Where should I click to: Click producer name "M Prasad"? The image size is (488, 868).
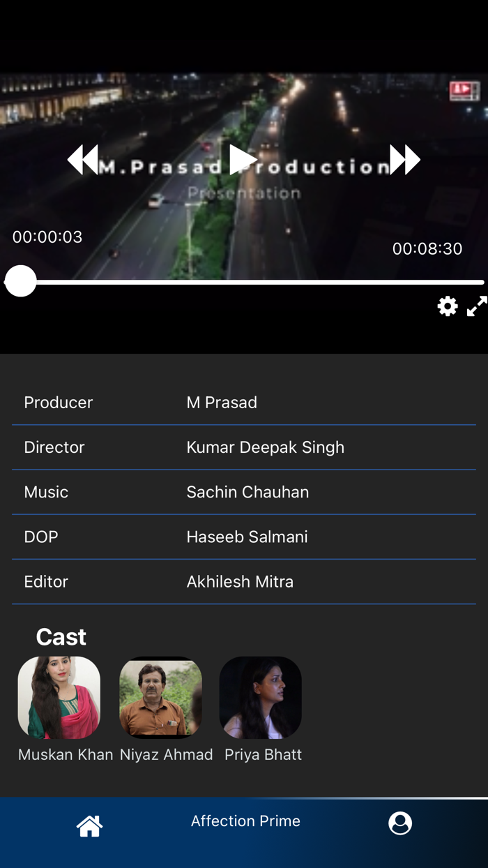(x=222, y=403)
